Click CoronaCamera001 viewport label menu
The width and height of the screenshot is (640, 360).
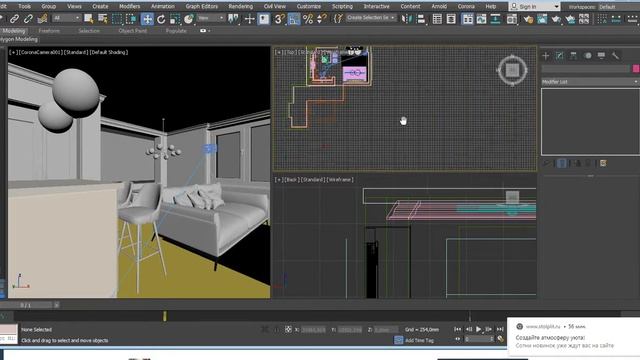pos(40,52)
